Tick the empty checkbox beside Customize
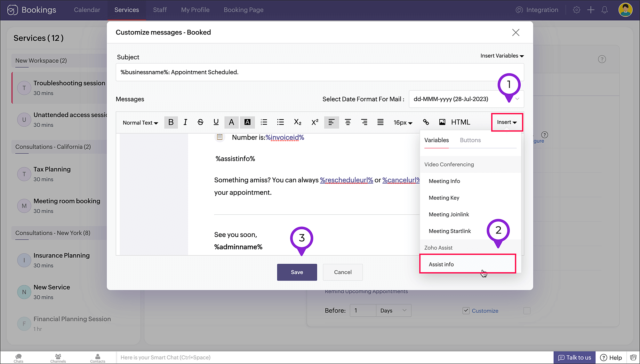The height and width of the screenshot is (364, 640). pyautogui.click(x=527, y=311)
